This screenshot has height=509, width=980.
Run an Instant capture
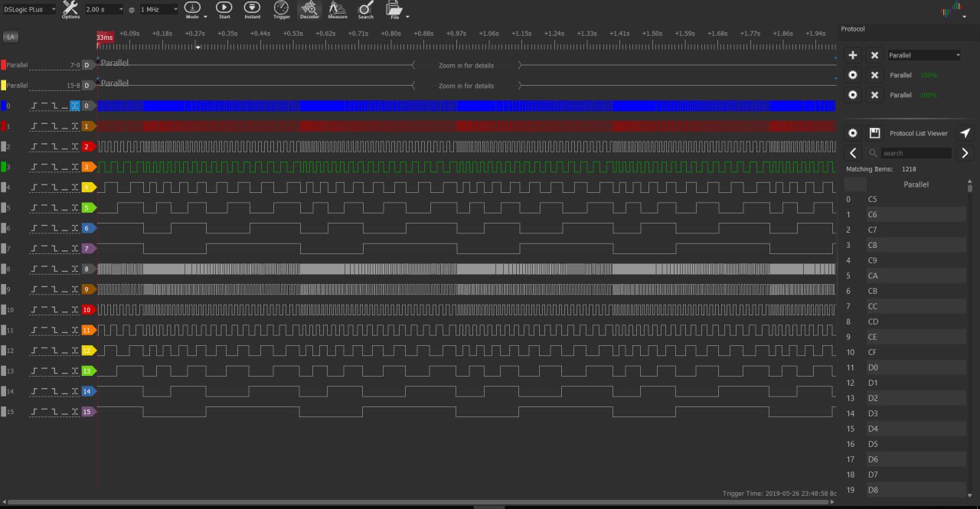253,9
